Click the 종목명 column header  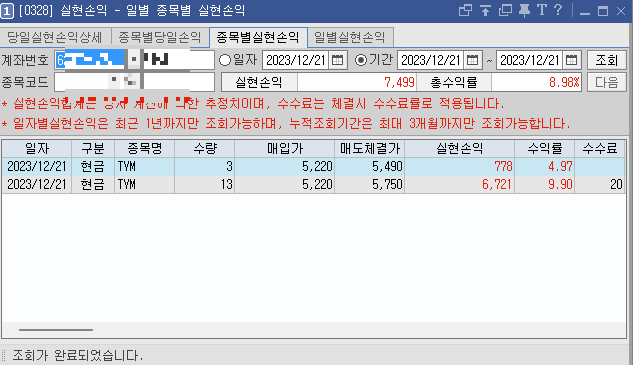(x=145, y=149)
